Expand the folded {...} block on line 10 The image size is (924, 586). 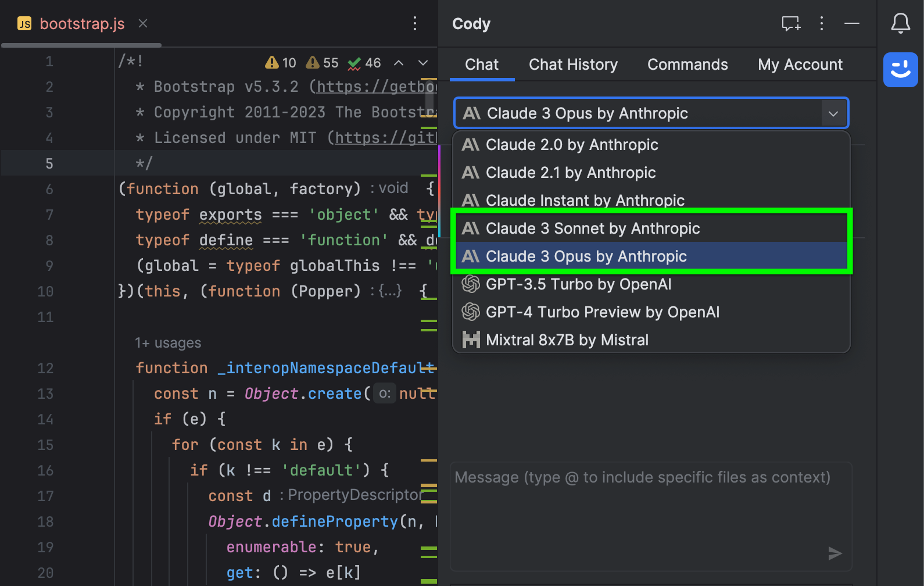coord(390,291)
